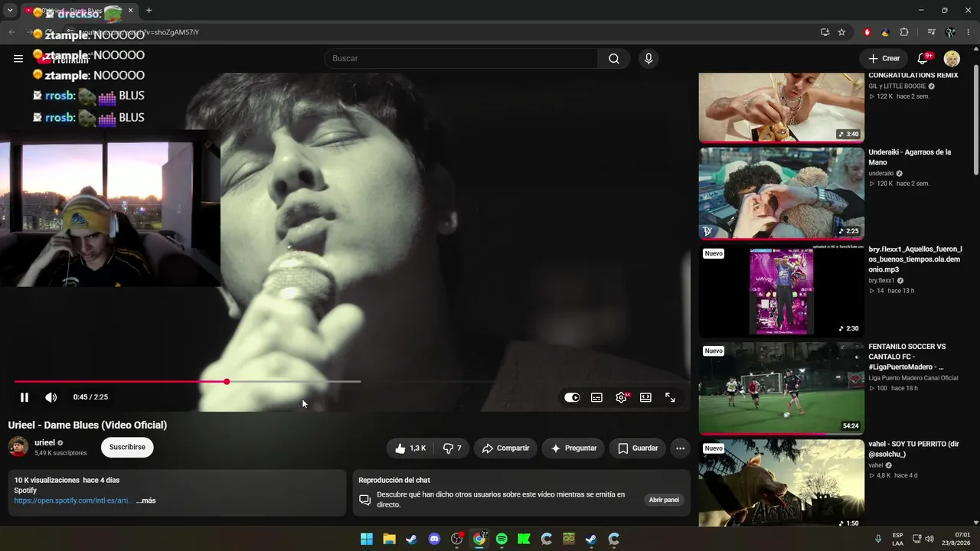The image size is (980, 551).
Task: Focus the Buscar search field
Action: (x=461, y=58)
